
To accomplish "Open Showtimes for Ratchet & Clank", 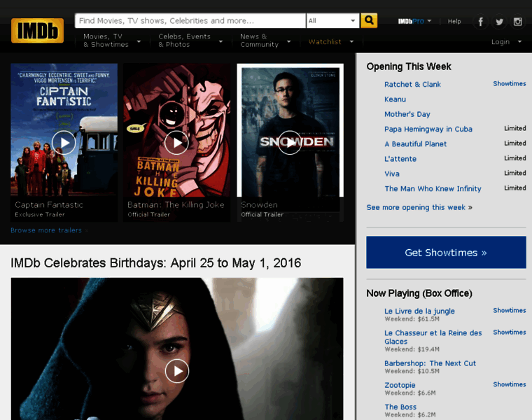I will (x=510, y=84).
